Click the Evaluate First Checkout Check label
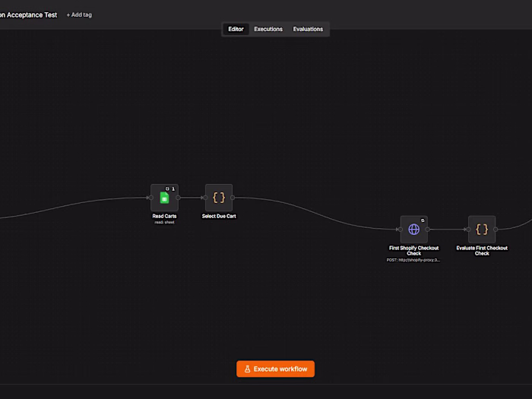The image size is (532, 399). coord(482,251)
